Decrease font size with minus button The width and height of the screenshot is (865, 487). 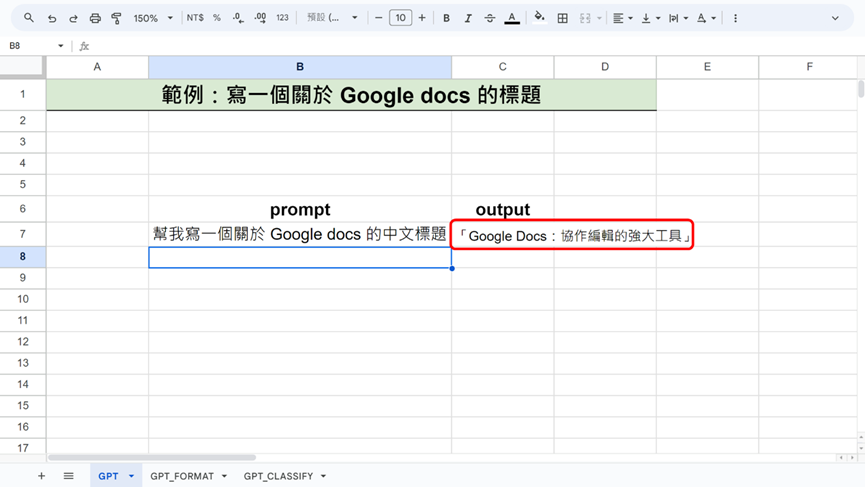(378, 18)
